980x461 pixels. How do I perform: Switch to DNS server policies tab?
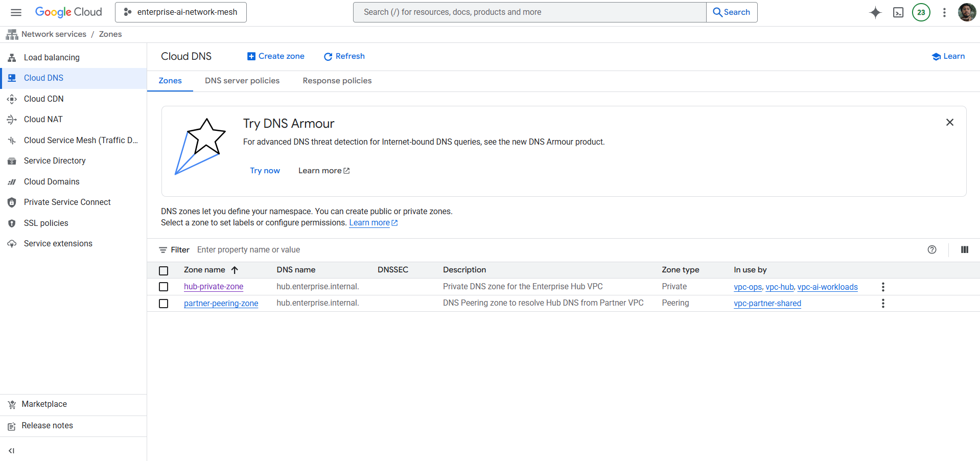tap(242, 81)
